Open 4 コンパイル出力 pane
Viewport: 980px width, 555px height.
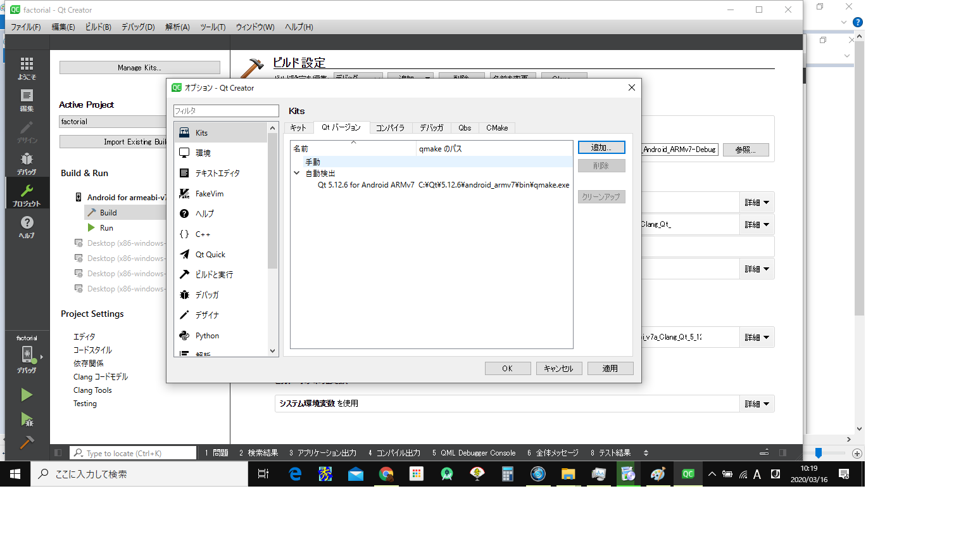click(x=394, y=452)
